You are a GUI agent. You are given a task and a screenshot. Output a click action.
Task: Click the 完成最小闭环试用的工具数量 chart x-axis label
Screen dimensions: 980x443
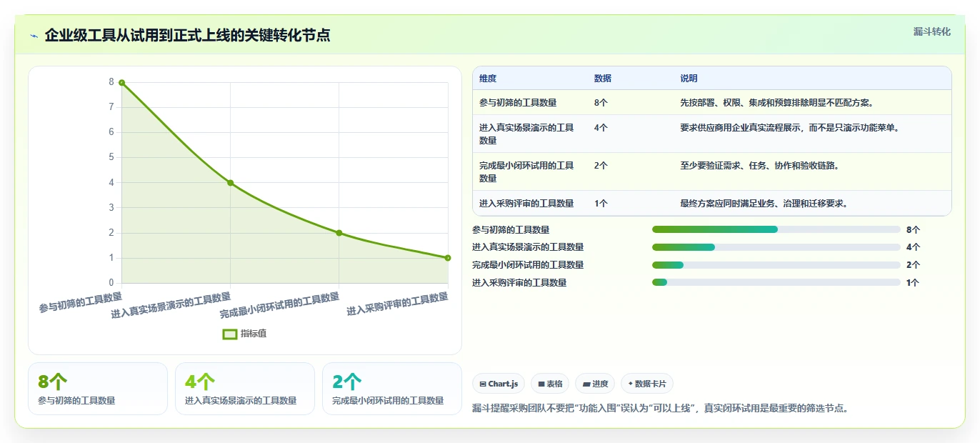pos(279,305)
